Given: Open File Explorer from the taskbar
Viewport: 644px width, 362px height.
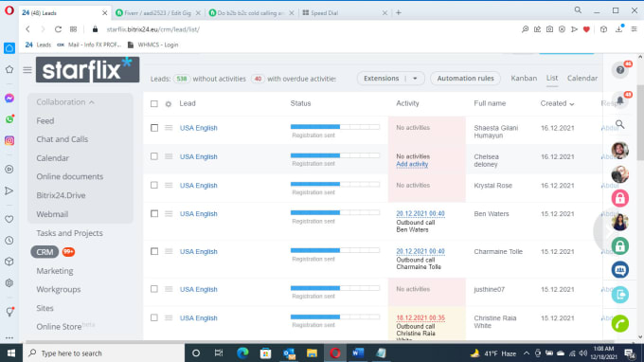Looking at the screenshot, I should point(312,353).
